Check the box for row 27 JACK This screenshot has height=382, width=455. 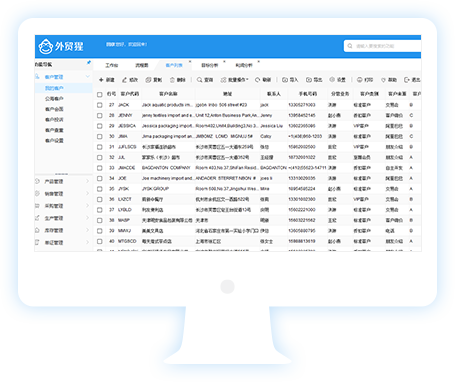point(99,105)
